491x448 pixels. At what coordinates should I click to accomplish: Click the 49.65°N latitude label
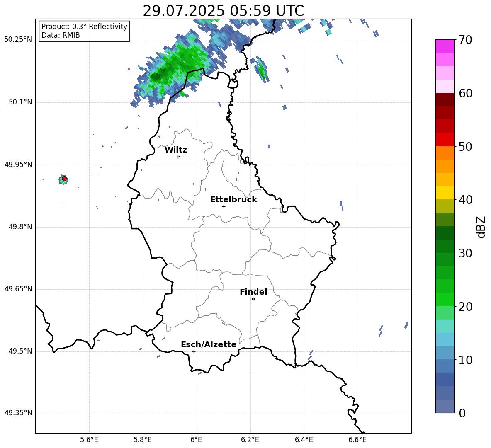pyautogui.click(x=18, y=289)
